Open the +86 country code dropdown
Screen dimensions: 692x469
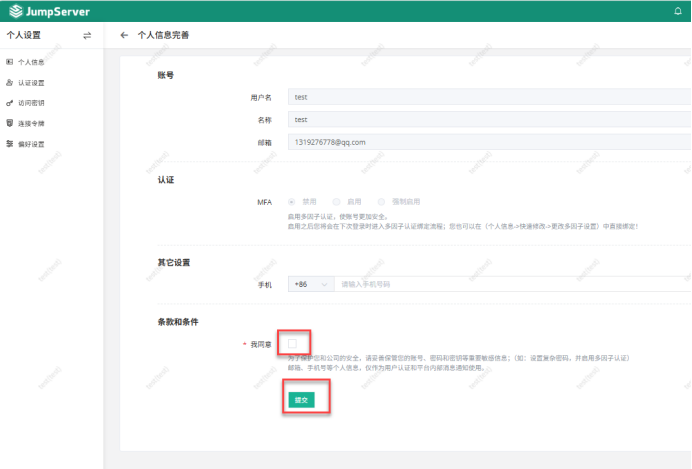310,284
